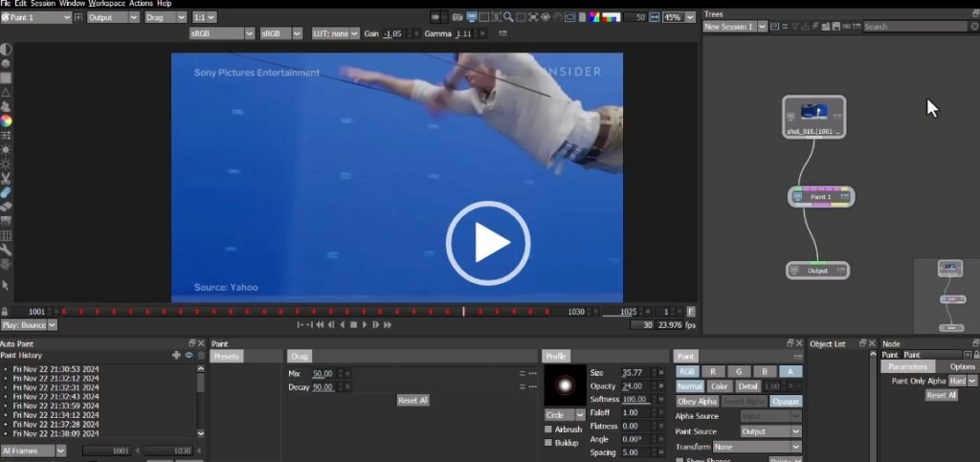This screenshot has width=980, height=462.
Task: Select the gray square tool in left toolbar
Action: click(6, 78)
